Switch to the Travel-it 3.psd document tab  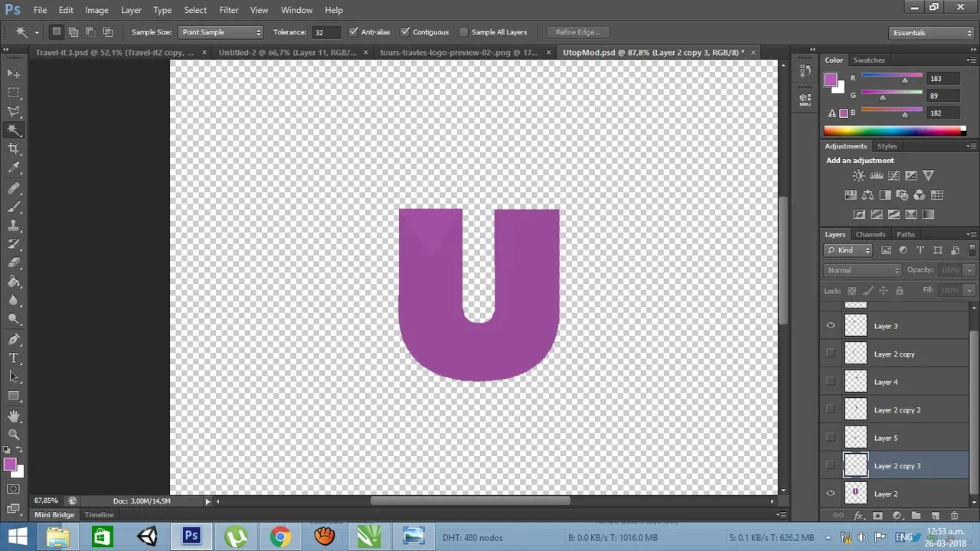(x=114, y=53)
